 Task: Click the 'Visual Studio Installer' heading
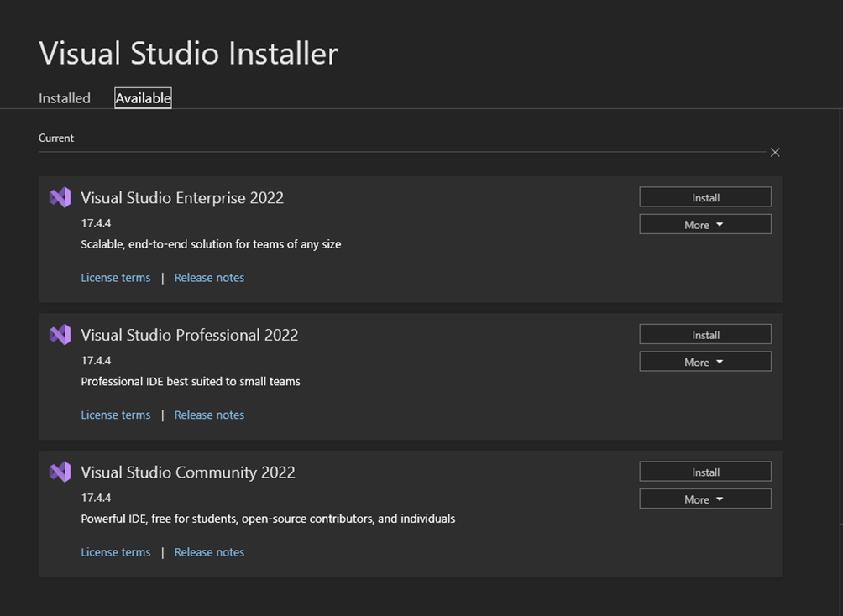point(188,53)
